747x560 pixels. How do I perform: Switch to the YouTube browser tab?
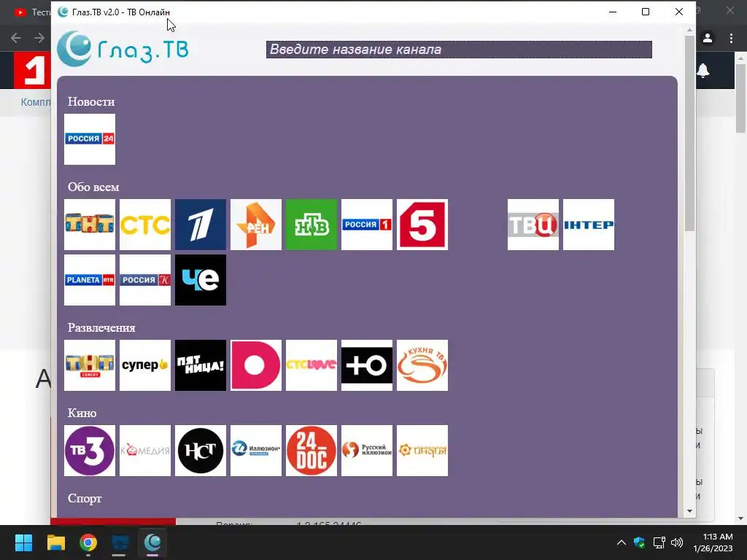(x=31, y=12)
